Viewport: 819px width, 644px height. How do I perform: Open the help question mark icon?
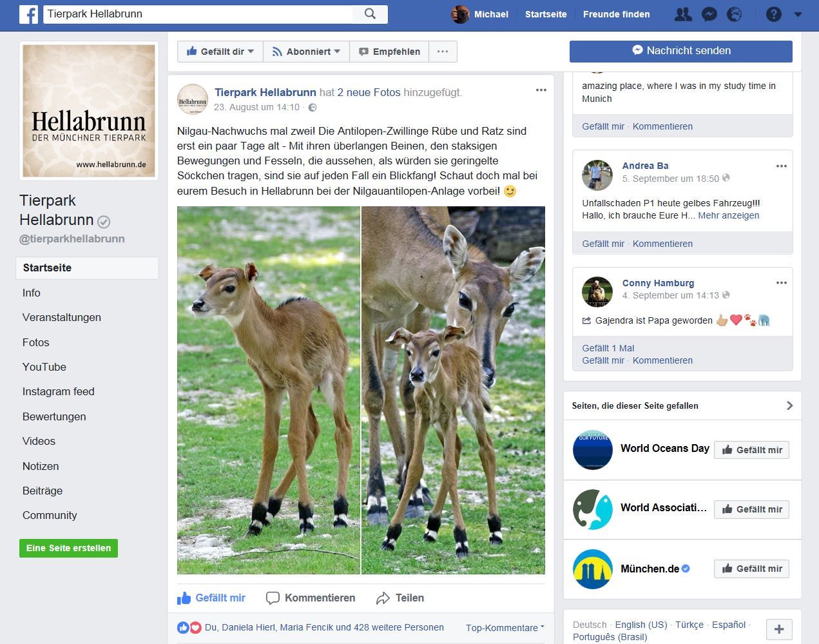(773, 14)
